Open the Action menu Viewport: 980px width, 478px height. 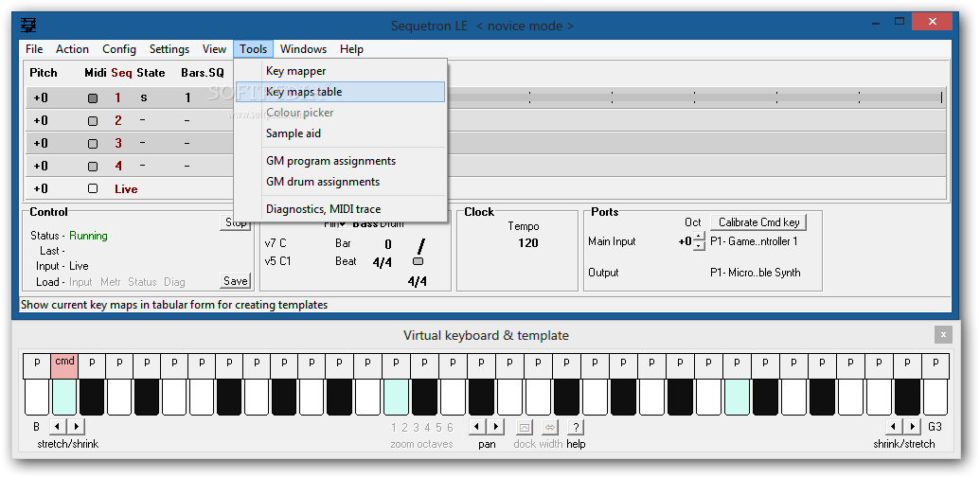[73, 49]
